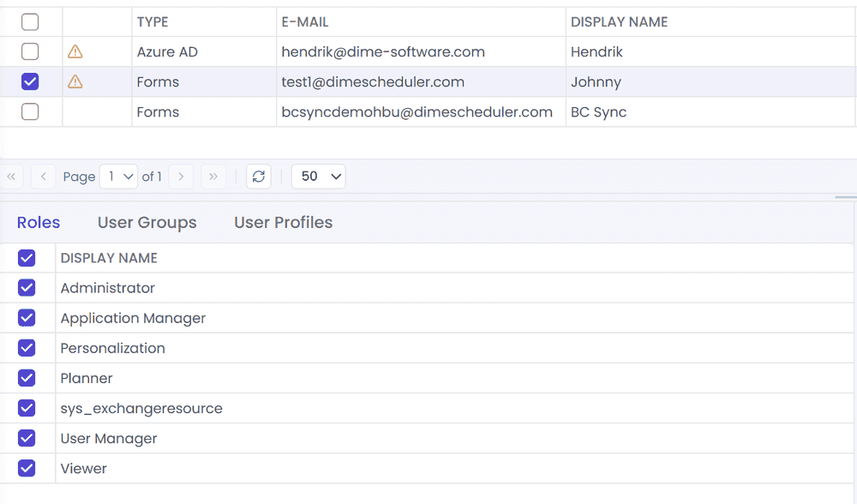
Task: Uncheck the Johnny user row checkbox
Action: (30, 82)
